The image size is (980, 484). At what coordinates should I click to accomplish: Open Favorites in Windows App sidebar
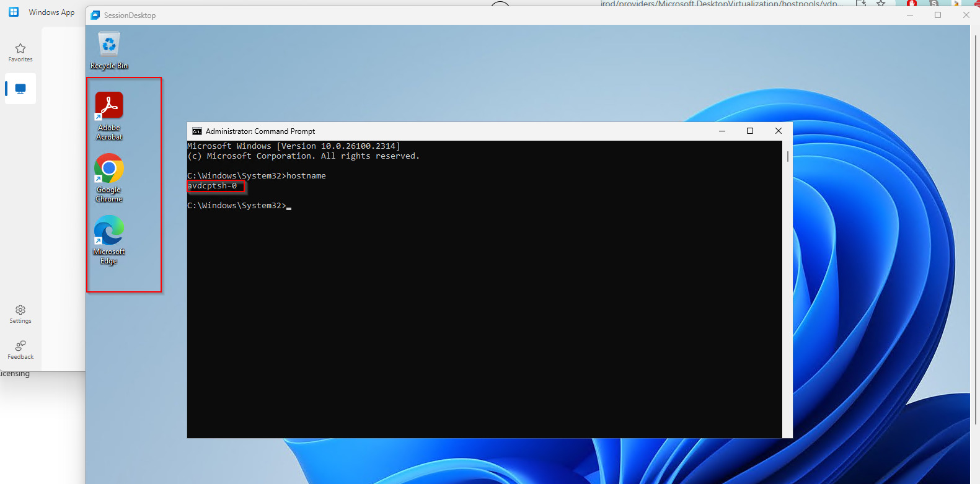[x=20, y=53]
